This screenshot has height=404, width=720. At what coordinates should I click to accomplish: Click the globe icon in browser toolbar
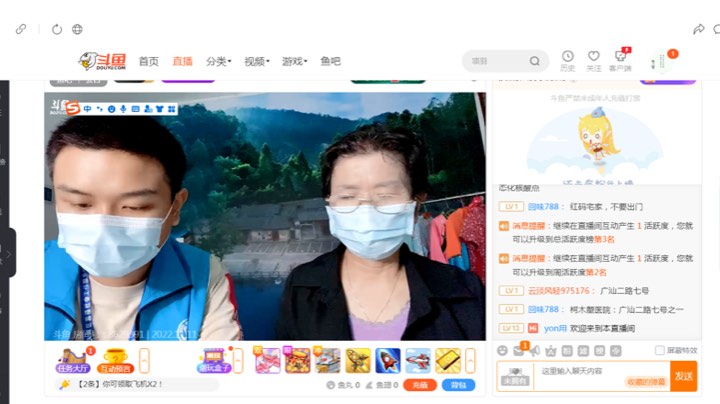tap(77, 29)
